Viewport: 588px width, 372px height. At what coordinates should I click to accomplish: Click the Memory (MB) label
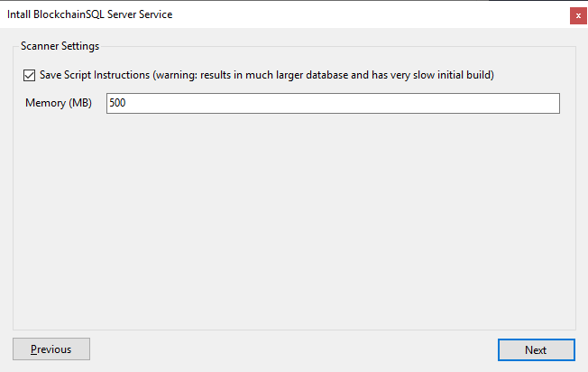pos(59,103)
